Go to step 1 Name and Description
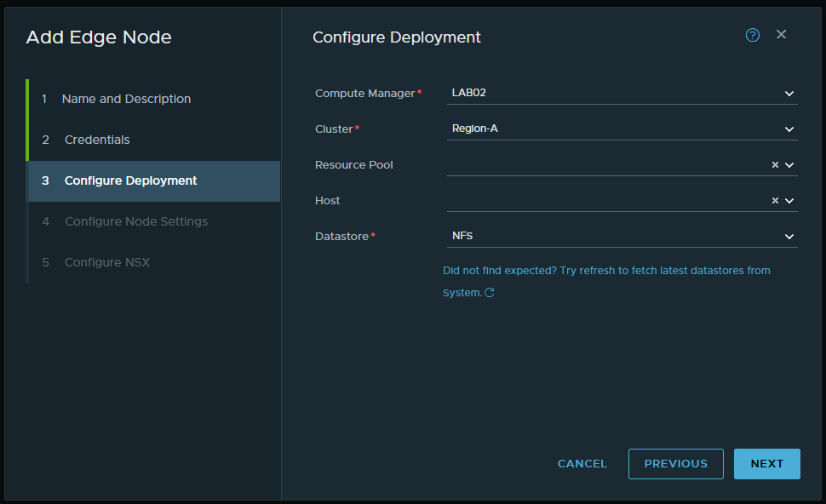Viewport: 826px width, 504px height. (126, 99)
